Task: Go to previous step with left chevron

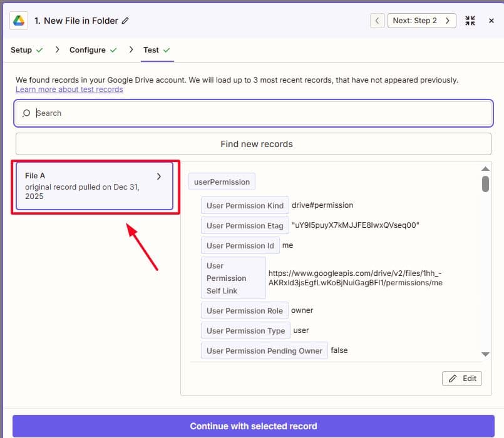Action: click(x=377, y=21)
